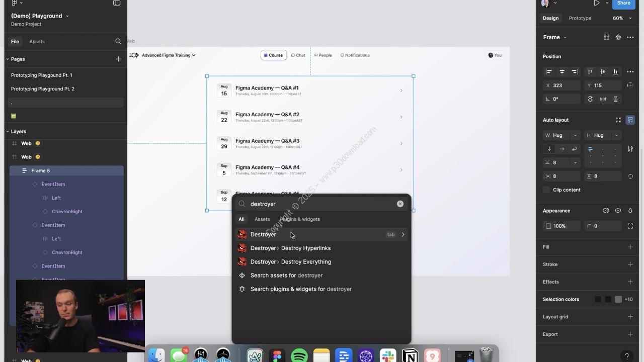The image size is (644, 362).
Task: Expand the Destroyer plugin submenu arrow
Action: click(403, 234)
